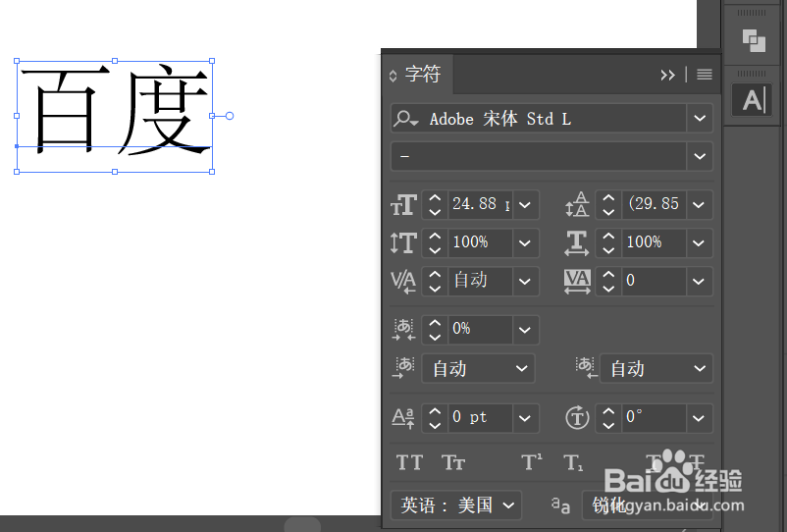
Task: Click the horizontal scale field 100%
Action: [654, 242]
